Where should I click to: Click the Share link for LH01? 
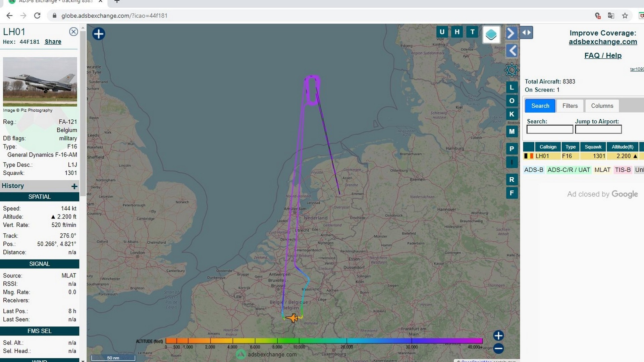[53, 42]
